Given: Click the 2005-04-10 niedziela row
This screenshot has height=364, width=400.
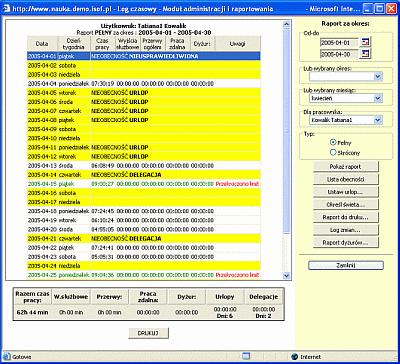Looking at the screenshot, I should click(143, 138).
